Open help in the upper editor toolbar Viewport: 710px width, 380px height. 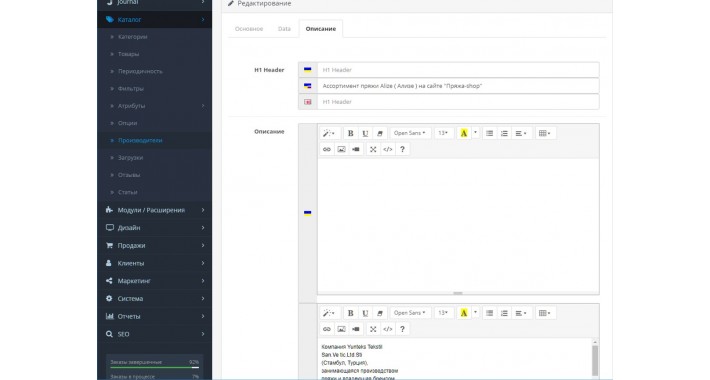coord(403,149)
